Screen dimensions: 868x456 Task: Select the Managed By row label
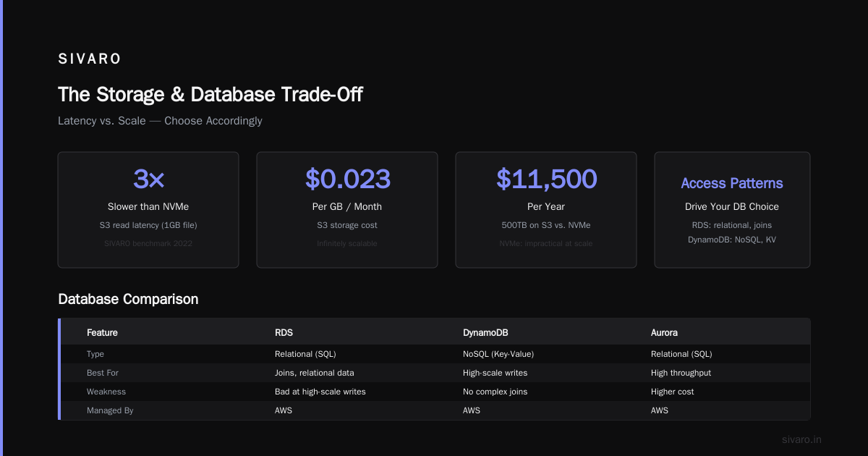point(110,410)
